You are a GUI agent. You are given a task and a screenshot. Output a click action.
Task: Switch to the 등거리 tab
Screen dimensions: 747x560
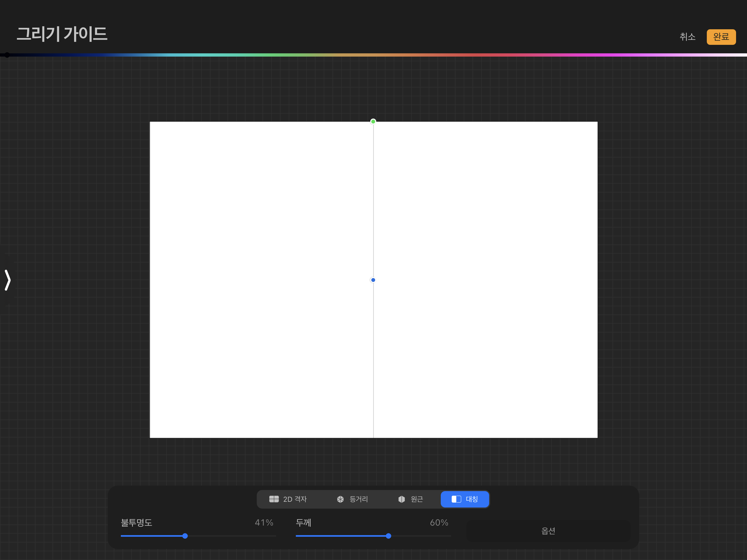coord(359,499)
